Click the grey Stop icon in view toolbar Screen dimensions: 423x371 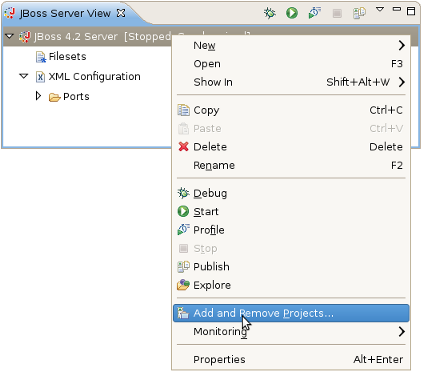coord(337,13)
